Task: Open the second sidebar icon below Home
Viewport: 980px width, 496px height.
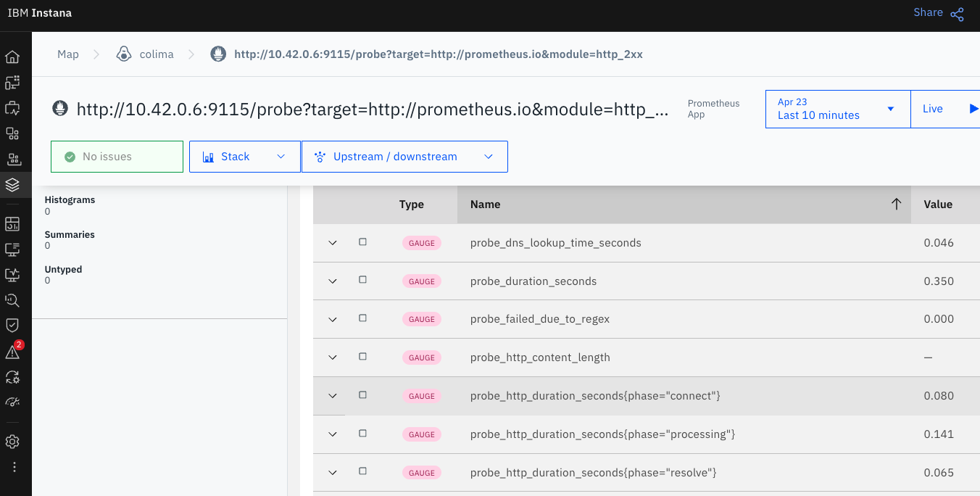Action: tap(12, 83)
